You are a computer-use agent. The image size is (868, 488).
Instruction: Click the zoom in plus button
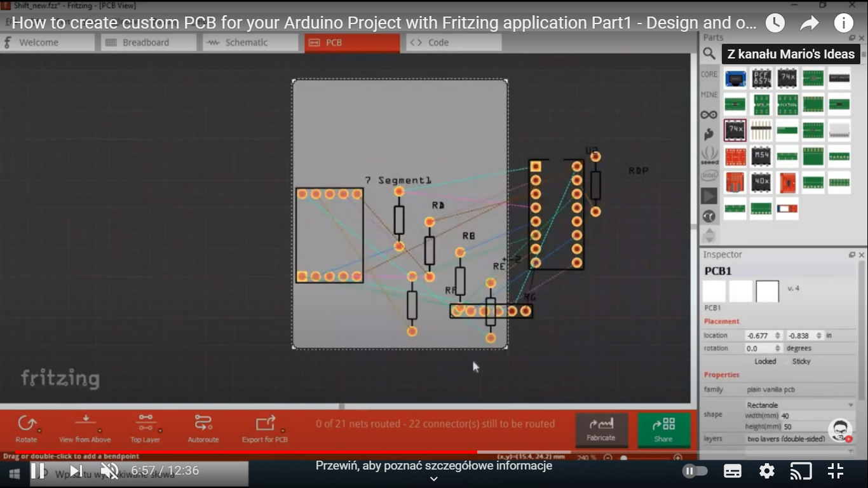point(678,457)
